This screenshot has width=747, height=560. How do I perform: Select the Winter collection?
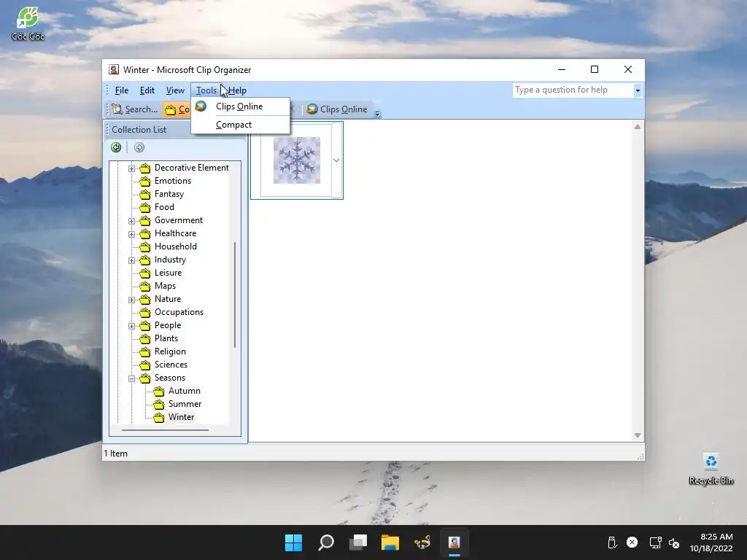tap(181, 417)
